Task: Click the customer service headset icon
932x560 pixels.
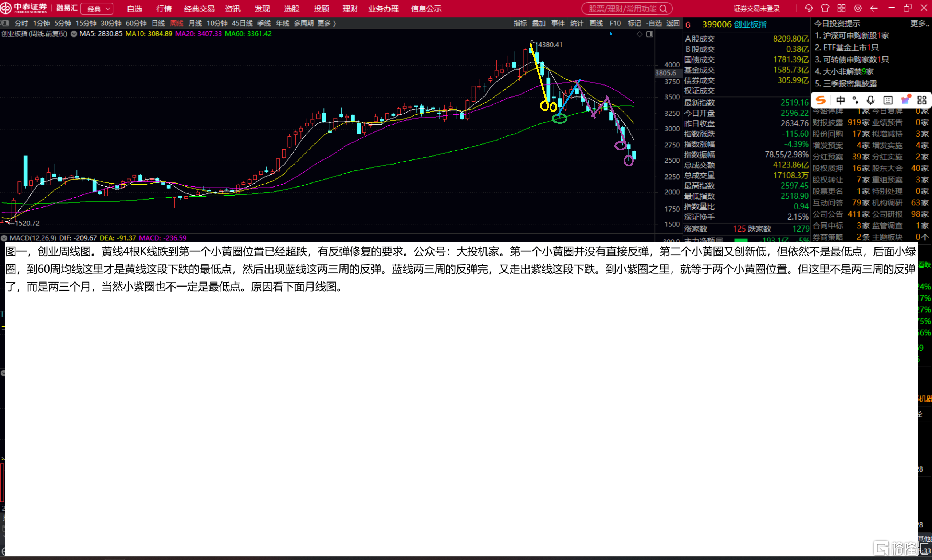Action: pyautogui.click(x=808, y=8)
